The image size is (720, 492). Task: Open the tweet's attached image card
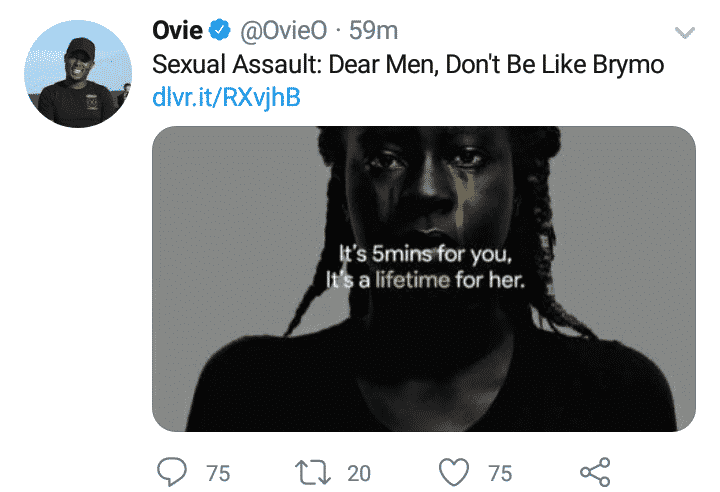pyautogui.click(x=423, y=278)
